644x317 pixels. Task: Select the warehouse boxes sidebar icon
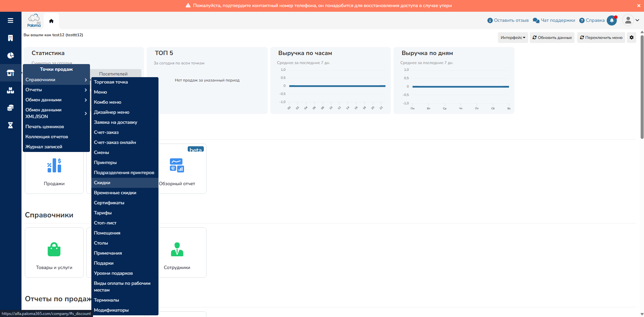coord(10,90)
